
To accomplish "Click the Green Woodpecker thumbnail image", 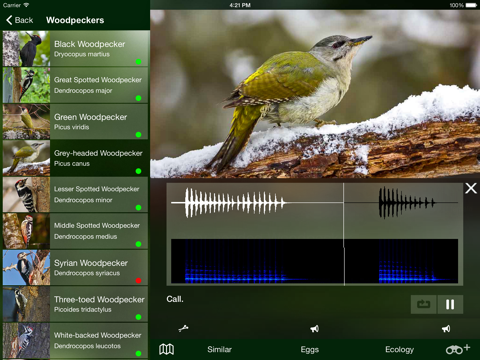I will [x=26, y=121].
